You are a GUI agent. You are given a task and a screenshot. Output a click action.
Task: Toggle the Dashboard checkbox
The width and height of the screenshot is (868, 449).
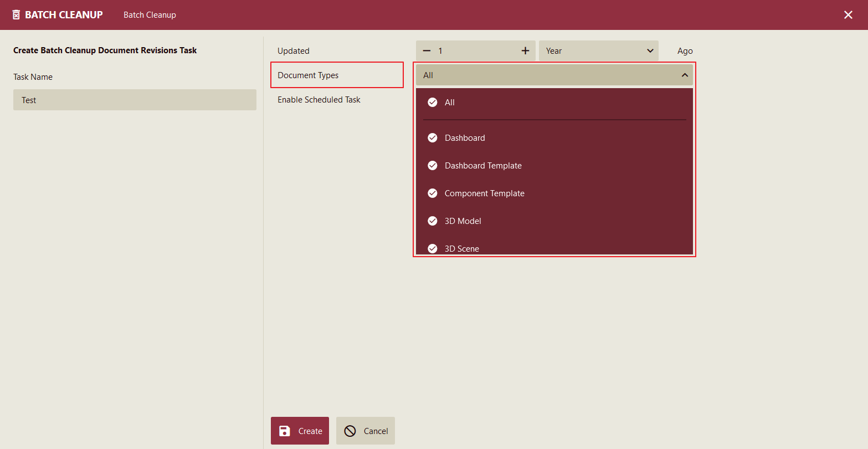pyautogui.click(x=433, y=138)
